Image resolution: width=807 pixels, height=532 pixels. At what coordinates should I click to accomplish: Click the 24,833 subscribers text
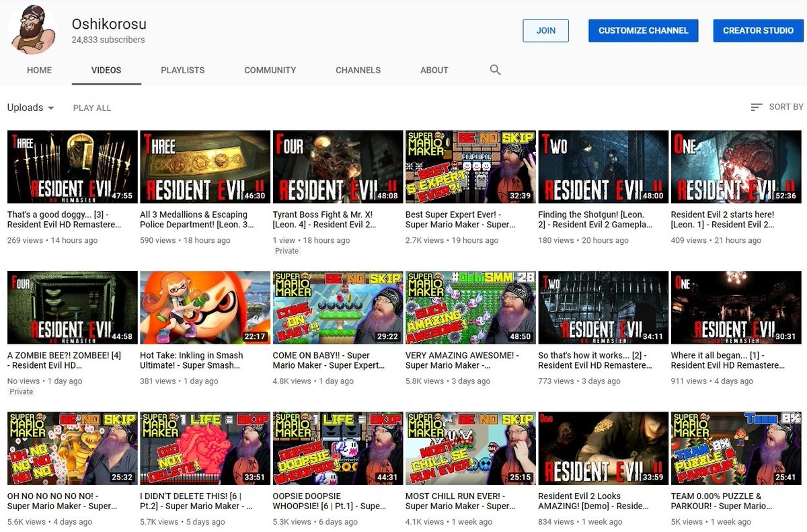(108, 40)
